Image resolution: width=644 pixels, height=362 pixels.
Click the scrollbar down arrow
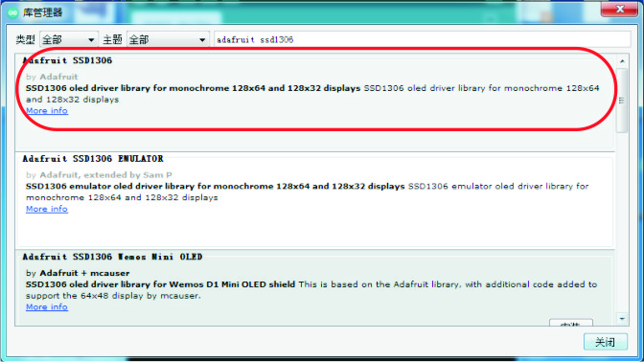[x=622, y=319]
